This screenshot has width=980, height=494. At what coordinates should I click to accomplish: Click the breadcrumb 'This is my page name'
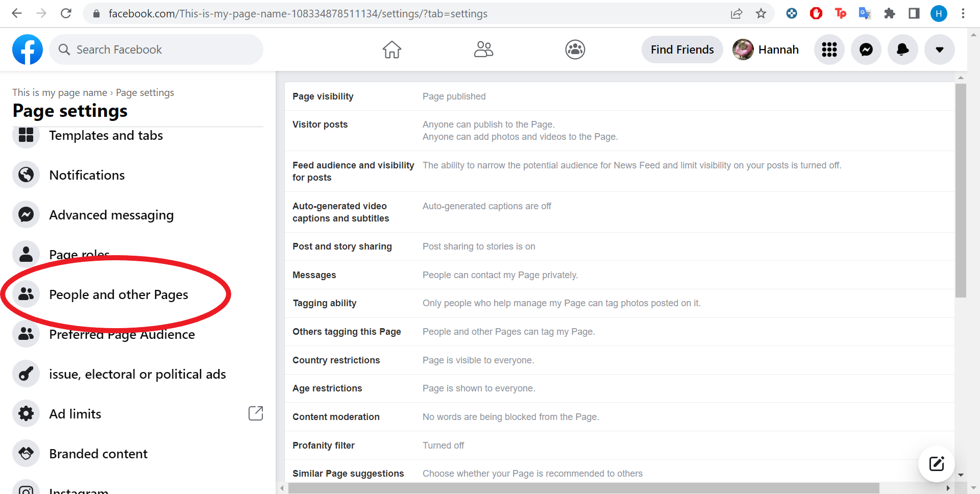60,92
